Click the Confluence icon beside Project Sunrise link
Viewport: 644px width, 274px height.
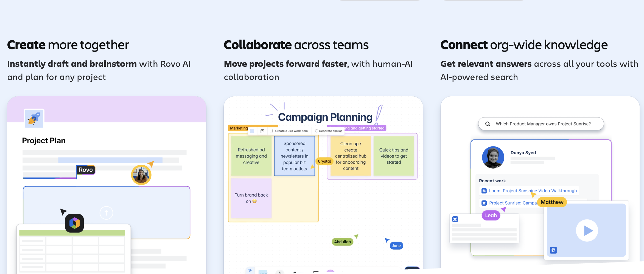coord(484,203)
